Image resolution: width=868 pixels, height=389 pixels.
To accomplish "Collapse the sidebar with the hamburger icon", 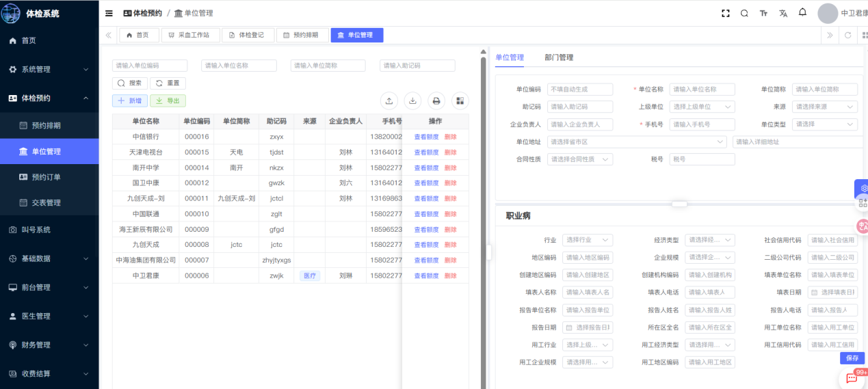I will 109,13.
